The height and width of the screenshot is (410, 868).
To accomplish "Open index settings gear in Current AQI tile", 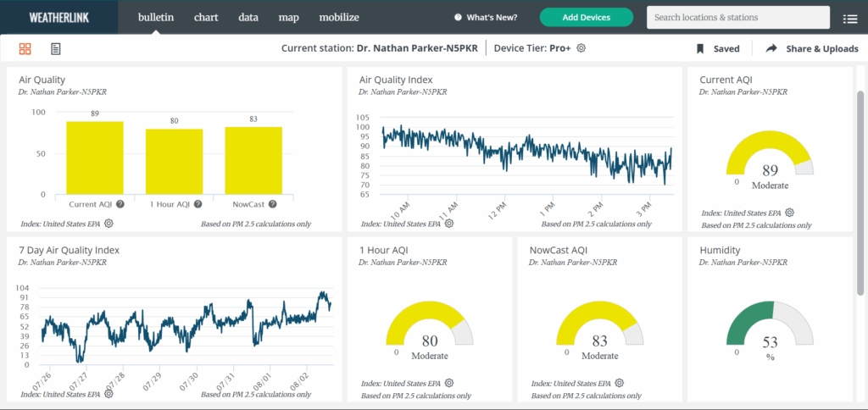I will [x=789, y=213].
